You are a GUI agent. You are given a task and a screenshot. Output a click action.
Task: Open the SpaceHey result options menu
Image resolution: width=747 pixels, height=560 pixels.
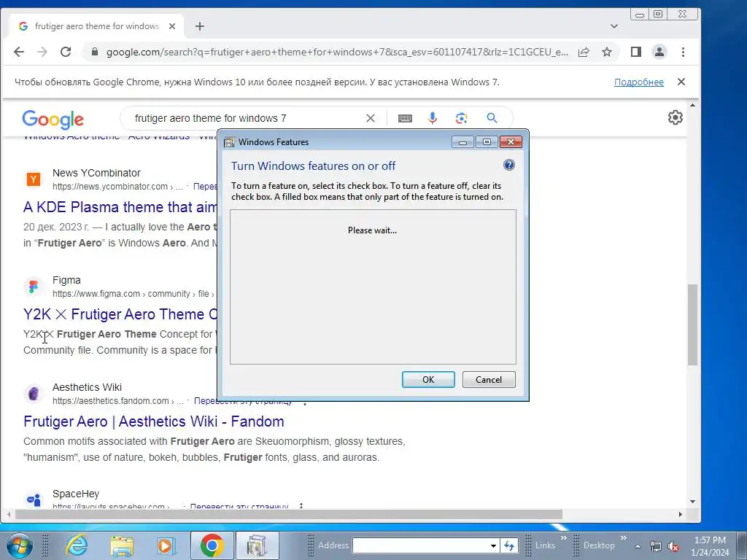301,507
